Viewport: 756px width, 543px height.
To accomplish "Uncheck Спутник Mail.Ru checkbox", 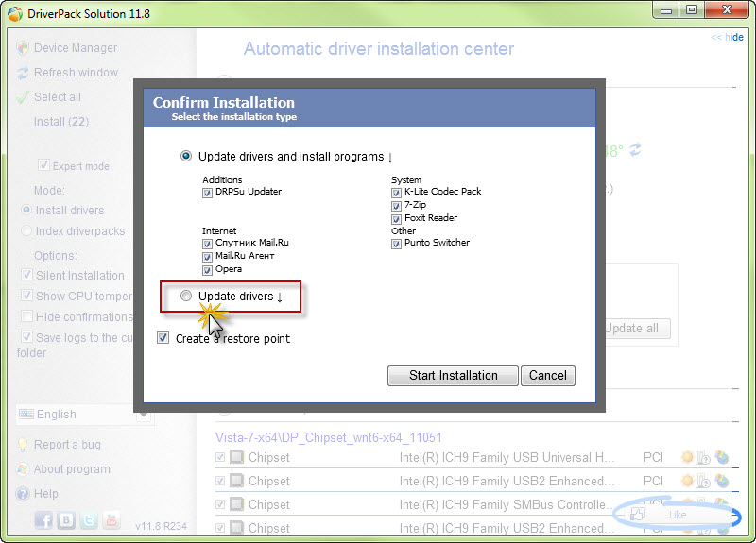I will point(207,244).
